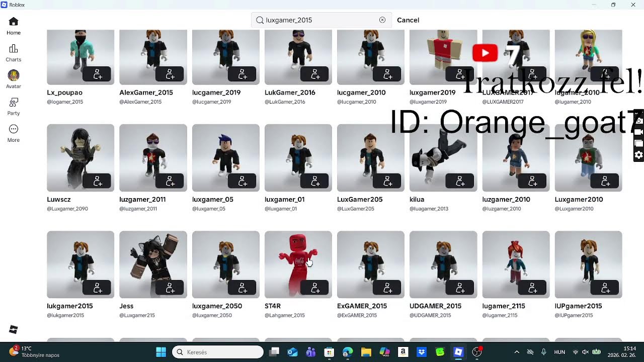Add Jess as a friend

coord(170,288)
